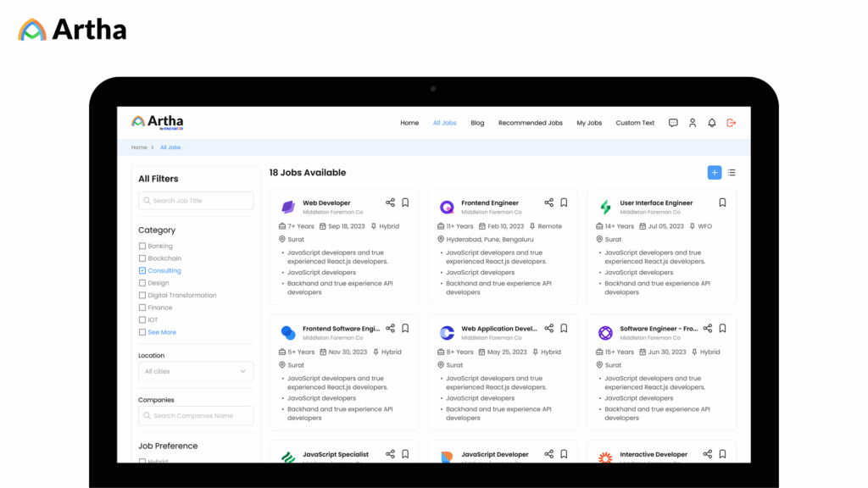Click the '18 Jobs Available' heading
The height and width of the screenshot is (488, 868).
(307, 173)
